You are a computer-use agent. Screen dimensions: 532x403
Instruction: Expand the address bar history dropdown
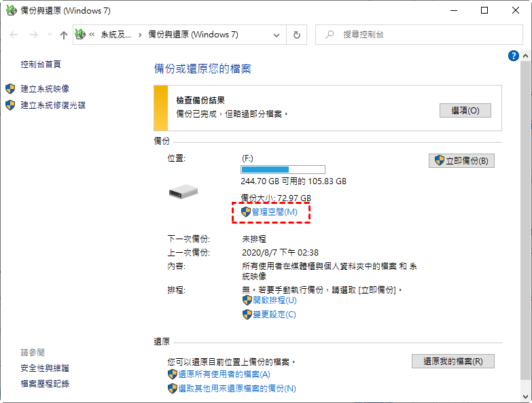tap(277, 35)
